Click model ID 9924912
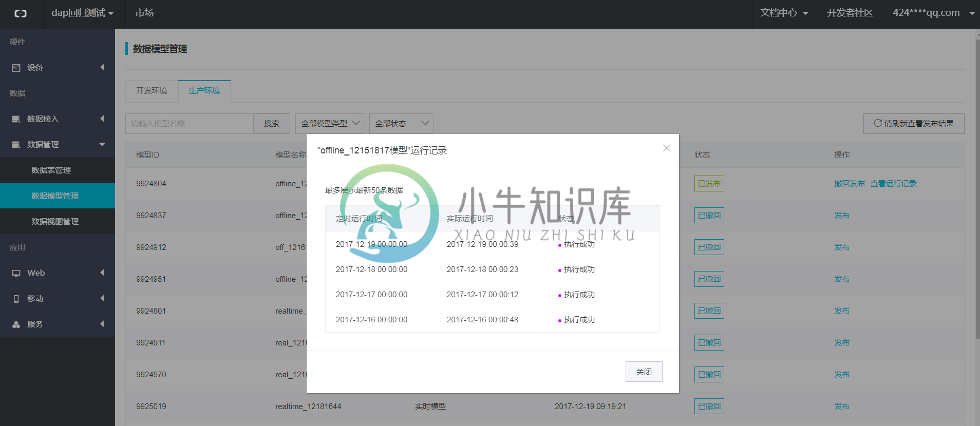 pyautogui.click(x=151, y=247)
